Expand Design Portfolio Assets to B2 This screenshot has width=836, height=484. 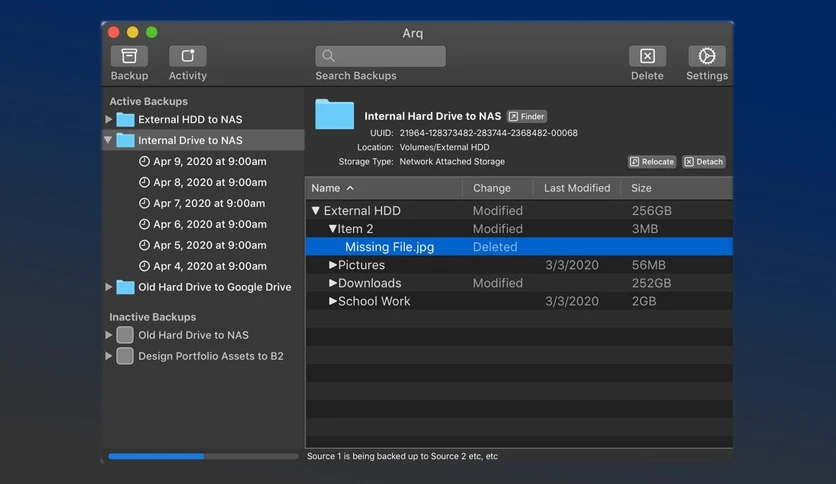pos(109,356)
